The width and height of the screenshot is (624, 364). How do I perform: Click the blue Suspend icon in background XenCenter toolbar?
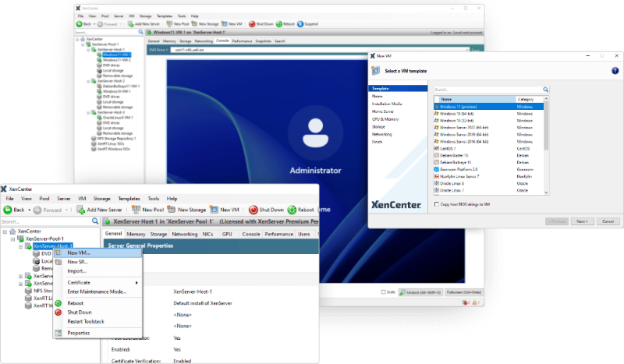click(300, 24)
